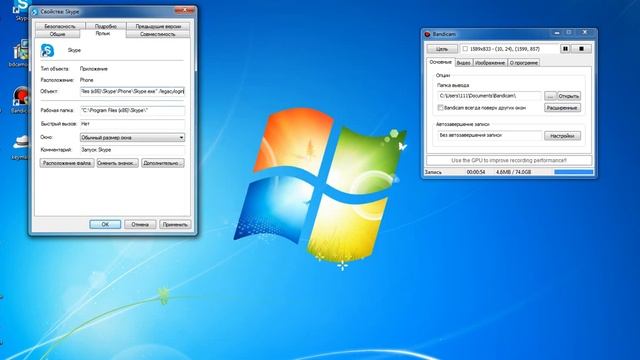640x360 pixels.
Task: Click the Применить button
Action: pyautogui.click(x=175, y=224)
